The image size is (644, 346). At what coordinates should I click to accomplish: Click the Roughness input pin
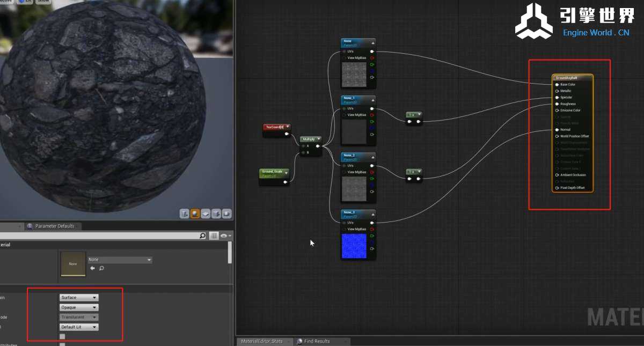(557, 104)
